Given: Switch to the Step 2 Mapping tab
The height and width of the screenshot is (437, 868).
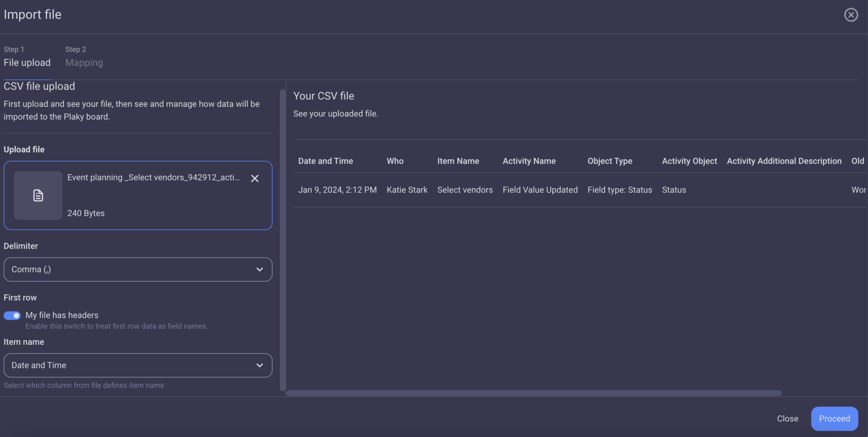Looking at the screenshot, I should (83, 62).
